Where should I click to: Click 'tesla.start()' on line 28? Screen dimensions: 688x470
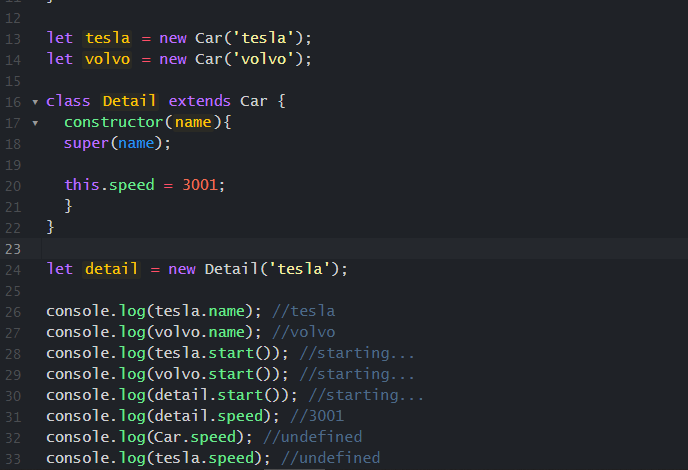coord(213,353)
